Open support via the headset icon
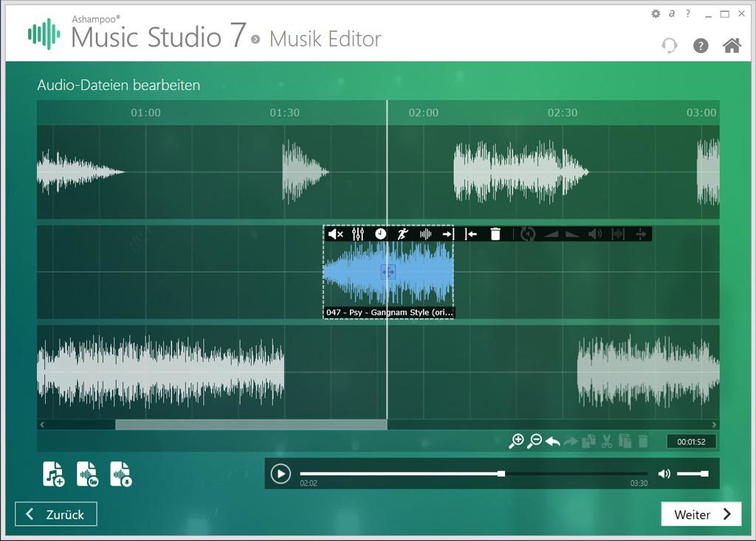The image size is (756, 541). coord(669,45)
